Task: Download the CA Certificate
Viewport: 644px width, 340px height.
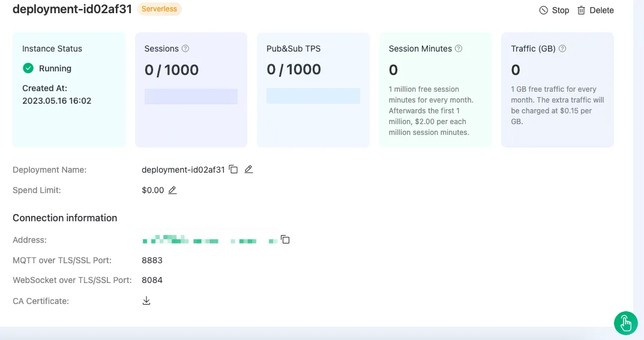Action: click(146, 300)
